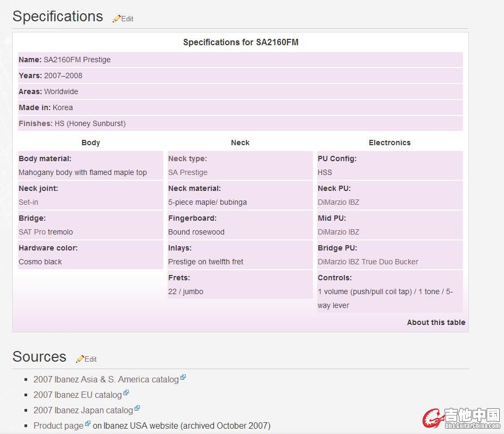Select the 'Worldwide' areas value

tap(61, 91)
